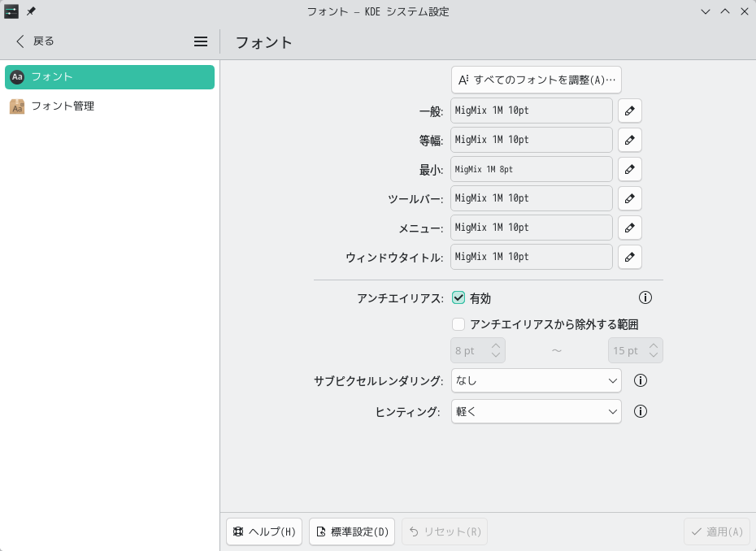Select フォント in the sidebar
This screenshot has height=551, width=756.
point(110,77)
